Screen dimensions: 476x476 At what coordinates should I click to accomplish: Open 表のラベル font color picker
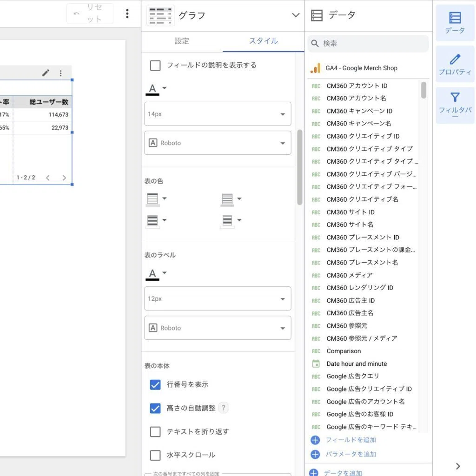tap(156, 274)
